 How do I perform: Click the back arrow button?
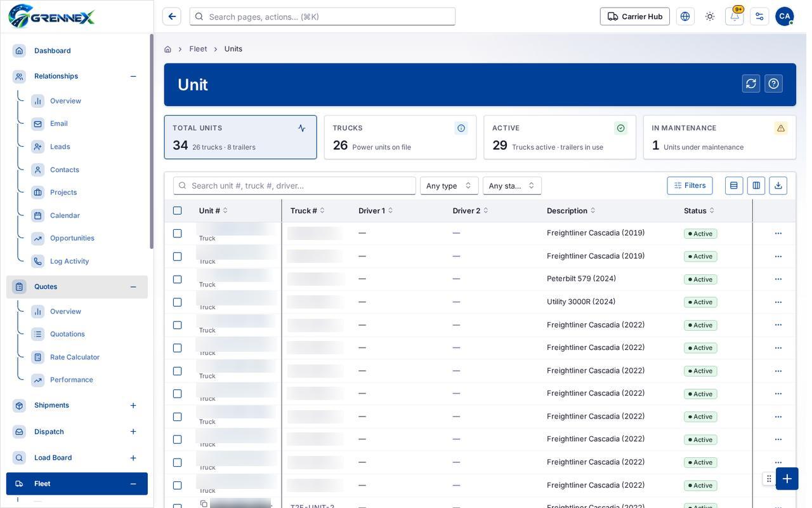pos(172,17)
